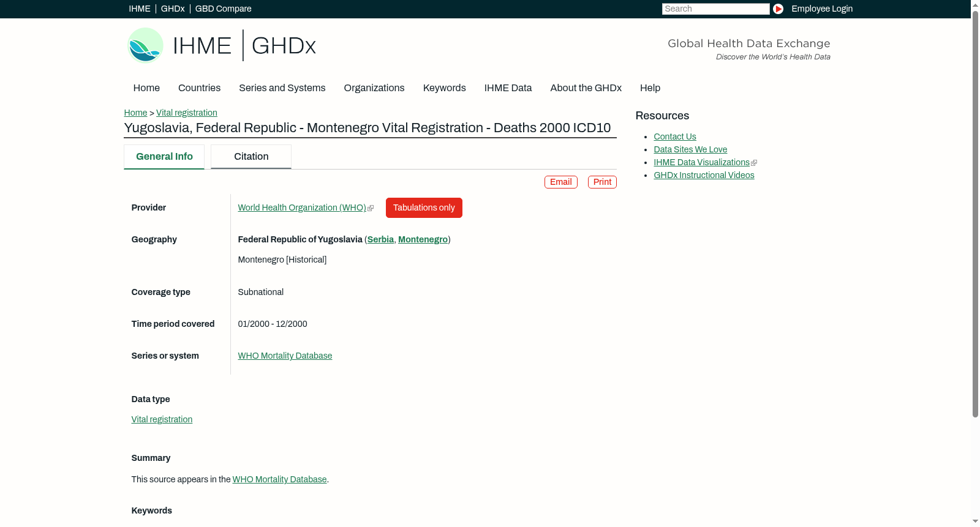The height and width of the screenshot is (527, 980).
Task: Click the 'Time period covered' label
Action: [x=173, y=324]
